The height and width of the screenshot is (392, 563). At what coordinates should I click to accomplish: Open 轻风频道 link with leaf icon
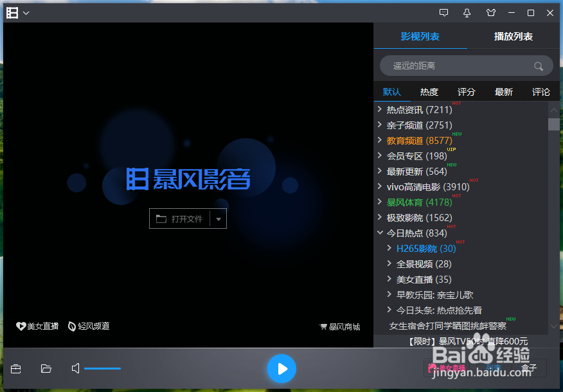(x=89, y=326)
